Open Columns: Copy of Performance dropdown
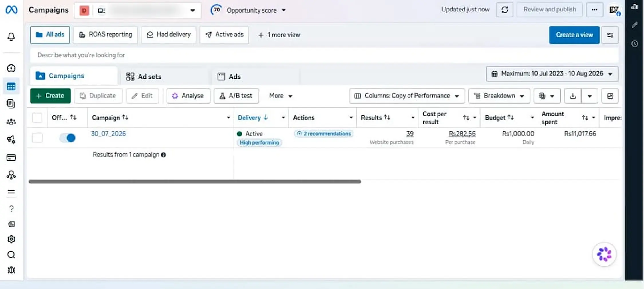 point(407,96)
